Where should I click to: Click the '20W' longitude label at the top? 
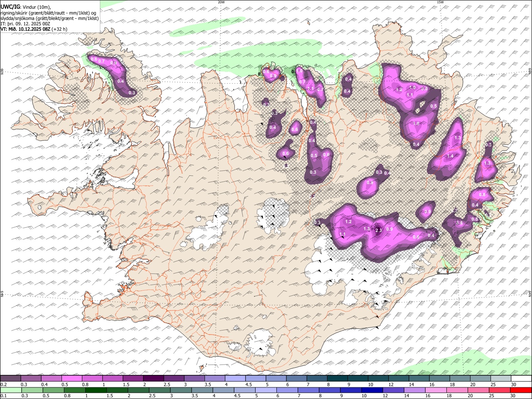point(221,2)
